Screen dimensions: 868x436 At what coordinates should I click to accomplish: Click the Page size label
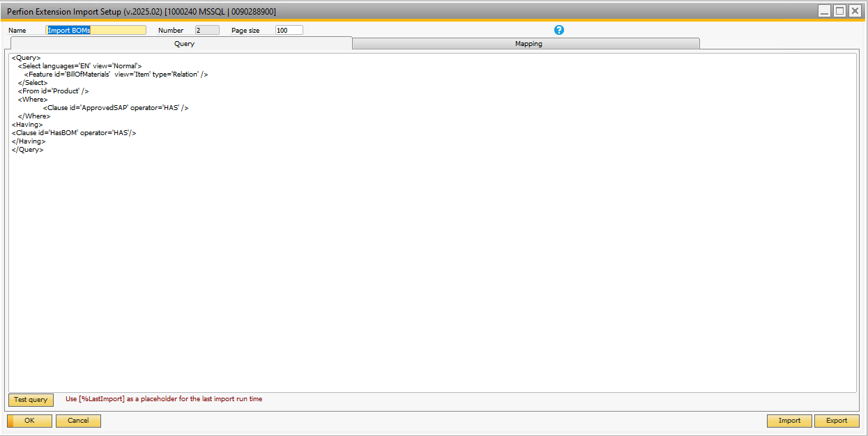(245, 31)
